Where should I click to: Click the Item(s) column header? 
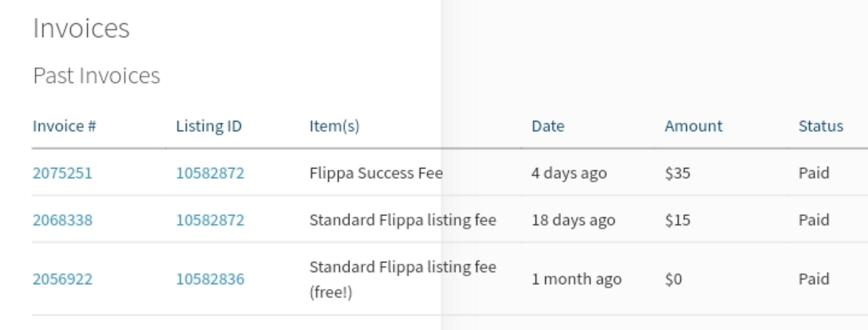[334, 126]
